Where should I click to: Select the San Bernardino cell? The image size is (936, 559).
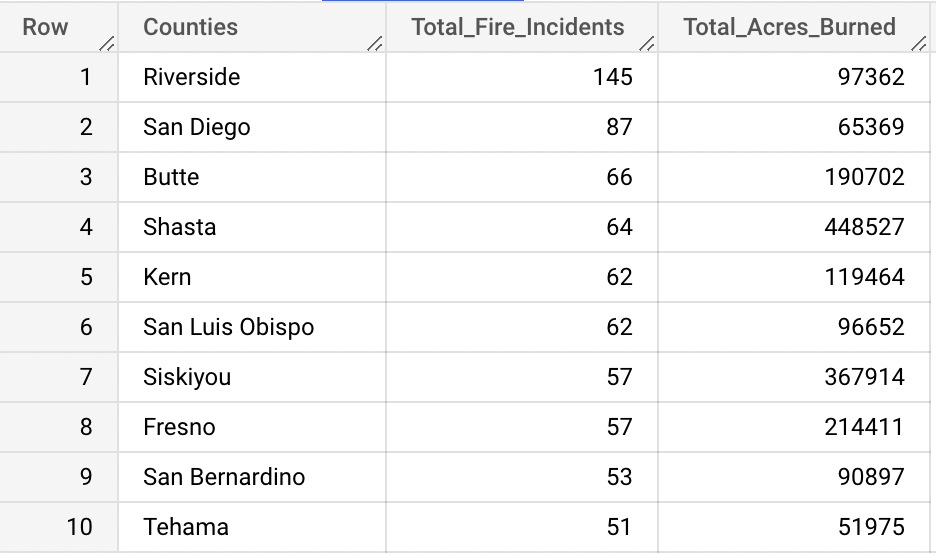(224, 477)
